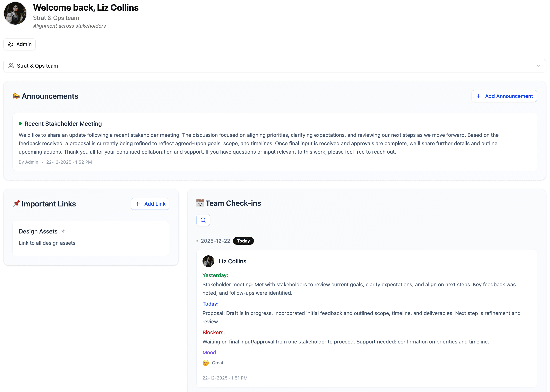This screenshot has height=392, width=550.
Task: Click the gear icon on Admin button
Action: point(10,44)
